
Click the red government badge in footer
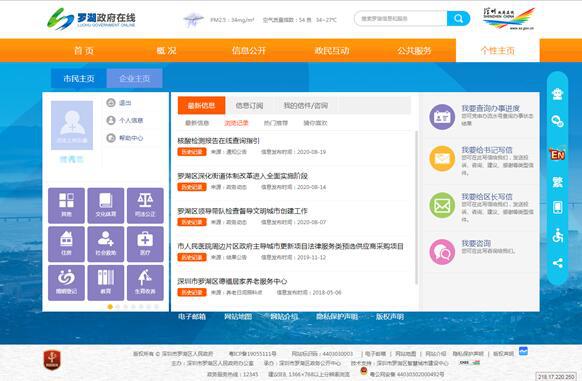click(x=52, y=360)
